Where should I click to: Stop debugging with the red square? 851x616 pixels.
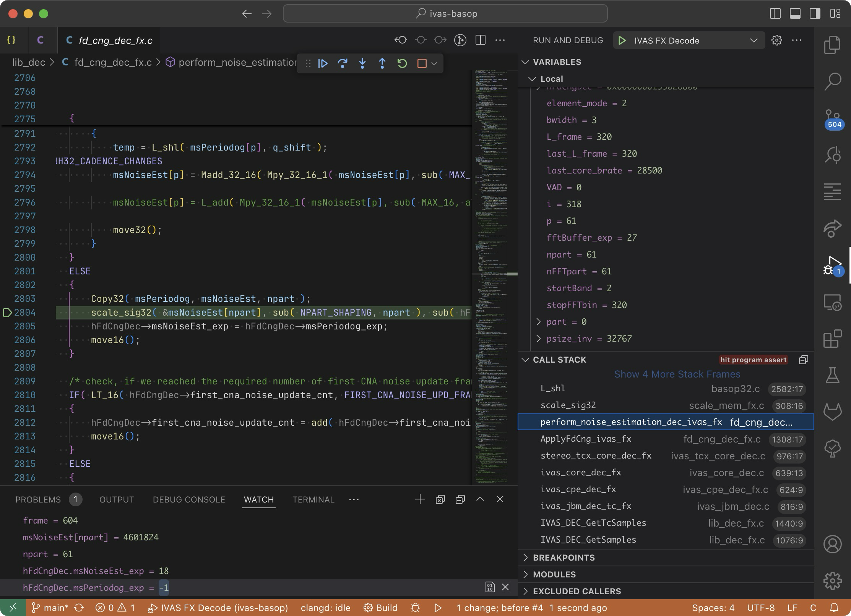422,63
